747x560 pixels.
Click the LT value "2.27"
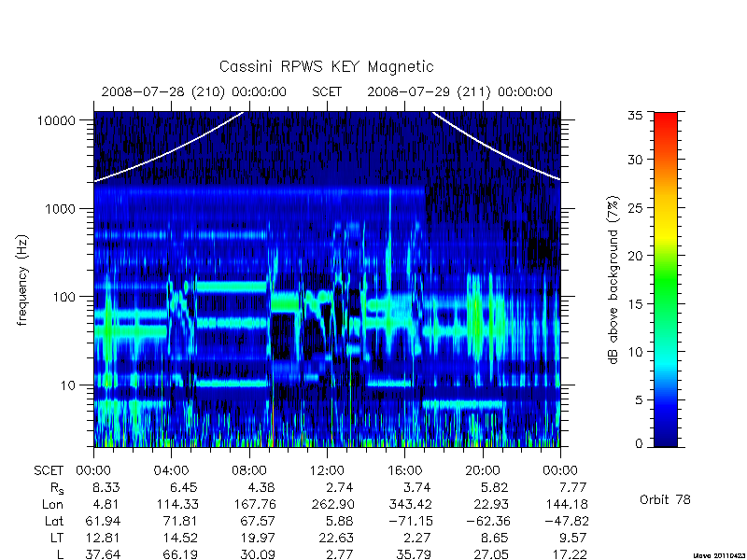[x=416, y=539]
